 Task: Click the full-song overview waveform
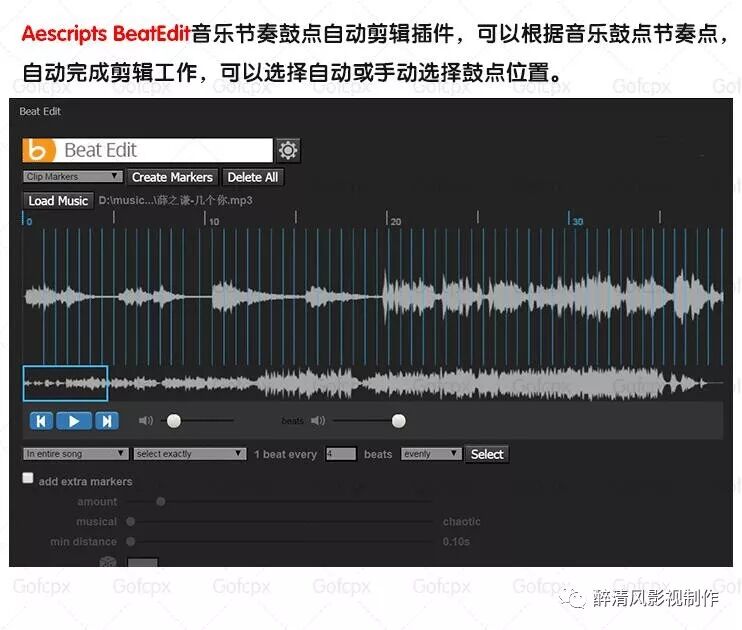tap(373, 383)
